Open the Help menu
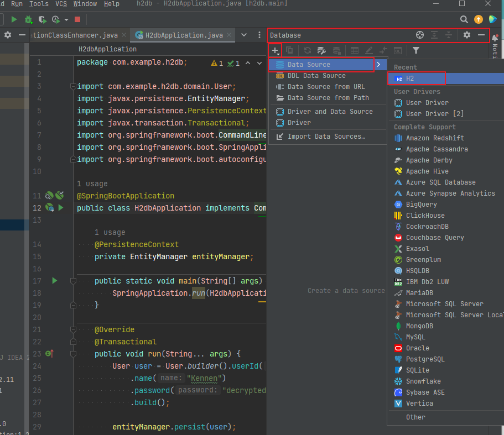The image size is (504, 435). pyautogui.click(x=112, y=4)
